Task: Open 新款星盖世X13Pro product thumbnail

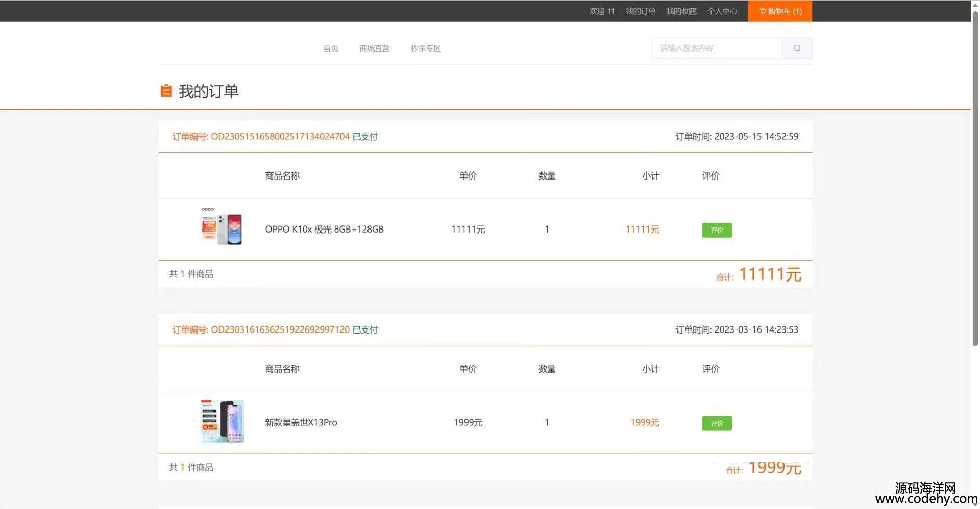Action: [x=222, y=421]
